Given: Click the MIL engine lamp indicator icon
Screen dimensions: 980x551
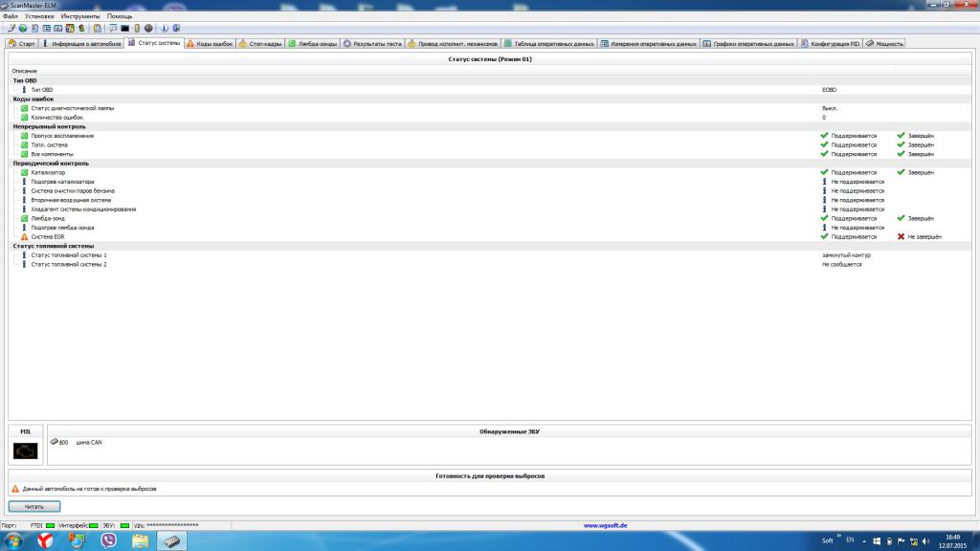Looking at the screenshot, I should tap(26, 451).
